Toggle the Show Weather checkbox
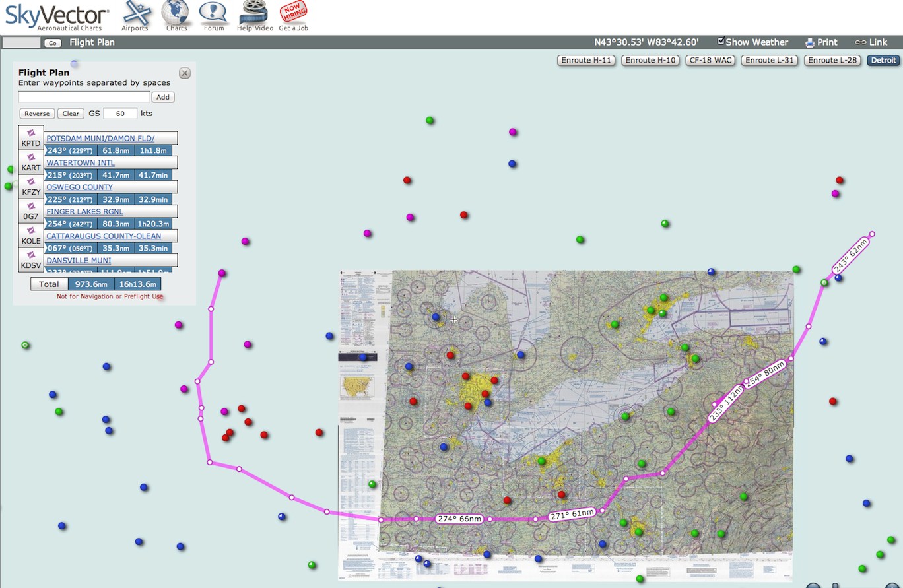Screen dimensions: 903x588 [x=721, y=41]
